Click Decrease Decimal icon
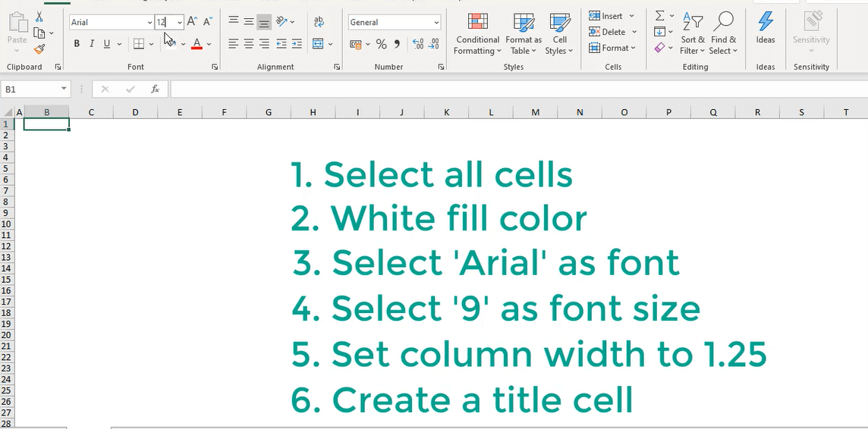The image size is (868, 429). (434, 44)
